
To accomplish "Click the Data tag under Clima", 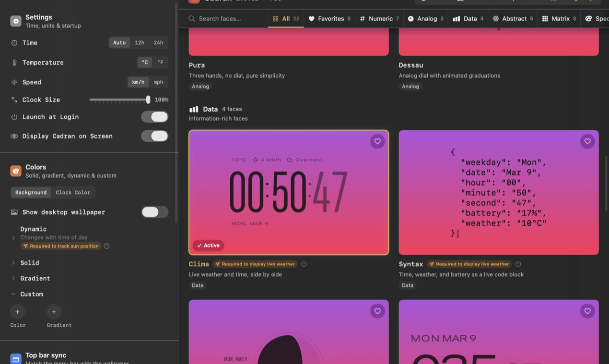I will pyautogui.click(x=198, y=285).
